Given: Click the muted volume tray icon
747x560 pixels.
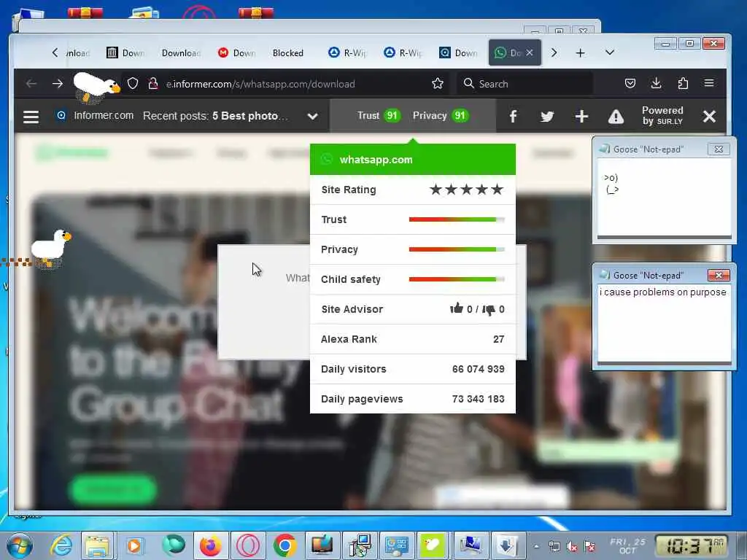Looking at the screenshot, I should (x=572, y=547).
